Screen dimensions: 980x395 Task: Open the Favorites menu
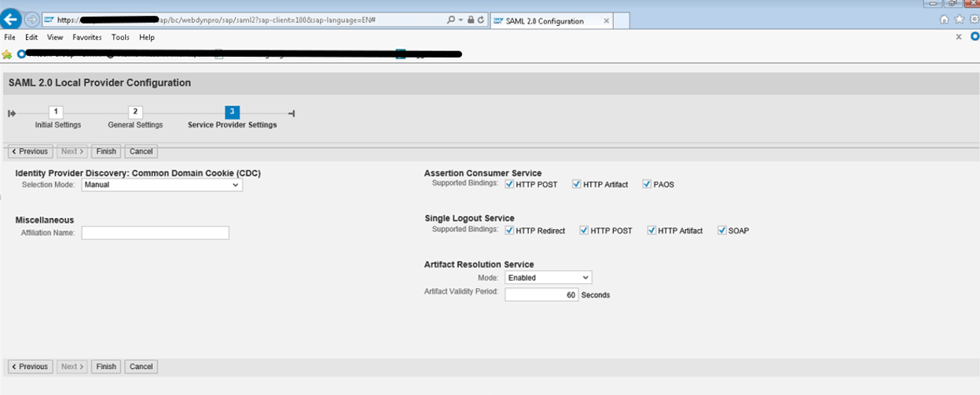(87, 37)
